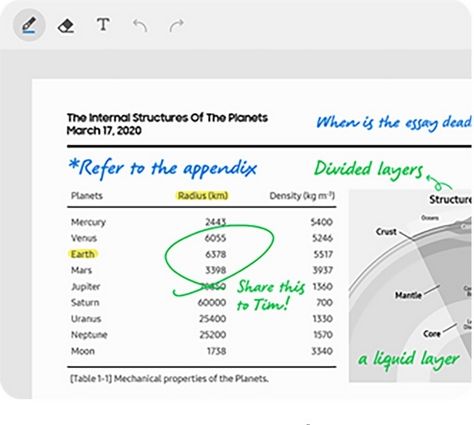Viewport: 474px width, 425px height.
Task: Click the Saturn radius value 60000
Action: click(x=212, y=303)
